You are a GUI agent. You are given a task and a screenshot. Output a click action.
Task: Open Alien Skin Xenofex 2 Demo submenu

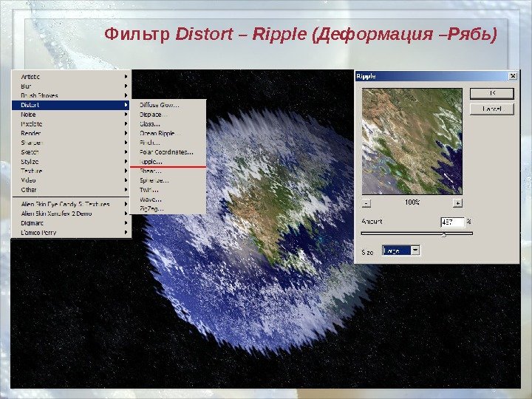(x=71, y=214)
